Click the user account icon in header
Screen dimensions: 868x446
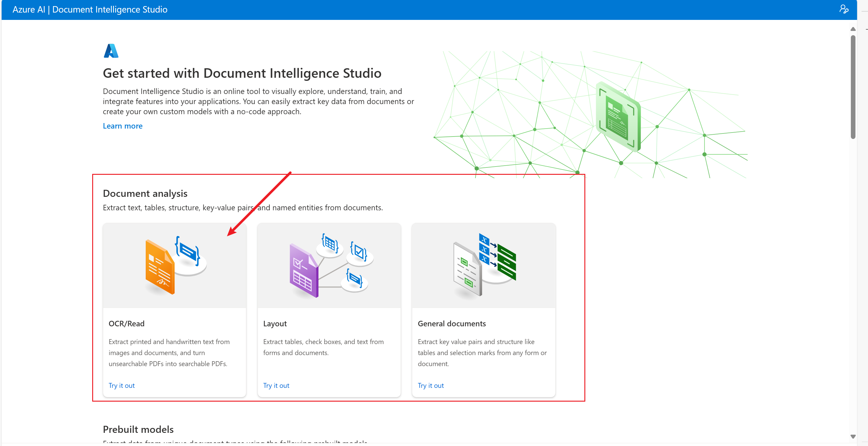[843, 9]
